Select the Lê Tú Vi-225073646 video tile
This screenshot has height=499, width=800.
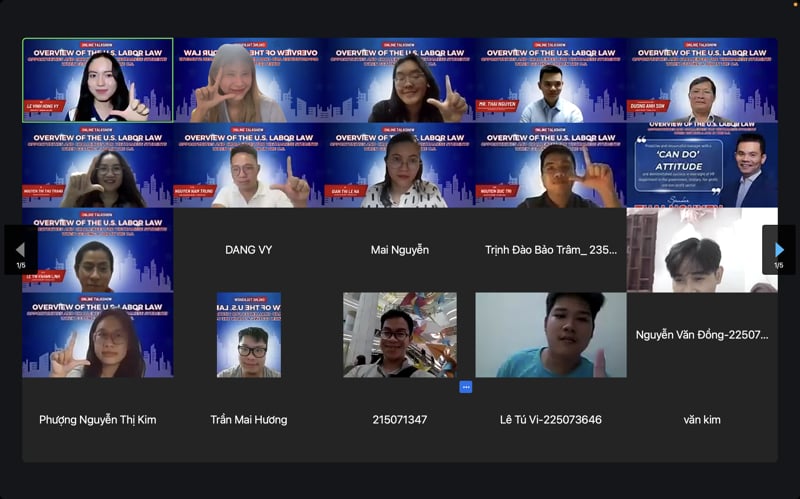[550, 335]
